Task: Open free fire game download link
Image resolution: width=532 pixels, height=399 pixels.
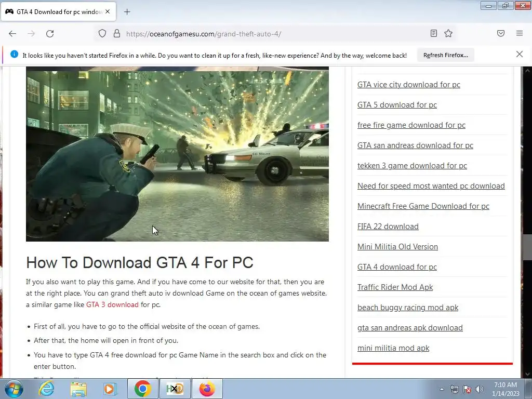Action: (x=411, y=125)
